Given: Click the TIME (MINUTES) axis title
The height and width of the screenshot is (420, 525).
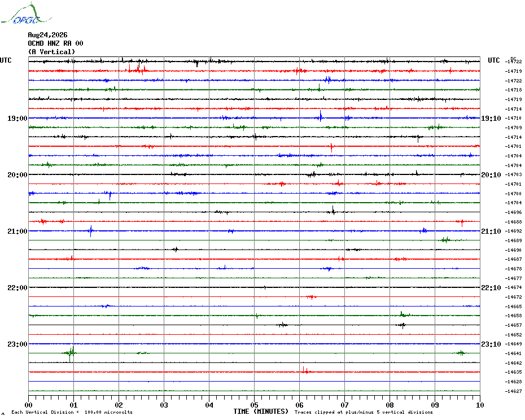Looking at the screenshot, I should 261,412.
